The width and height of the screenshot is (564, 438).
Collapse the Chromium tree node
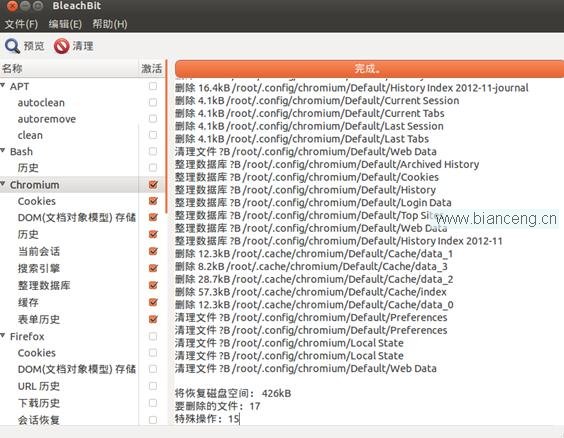coord(3,184)
